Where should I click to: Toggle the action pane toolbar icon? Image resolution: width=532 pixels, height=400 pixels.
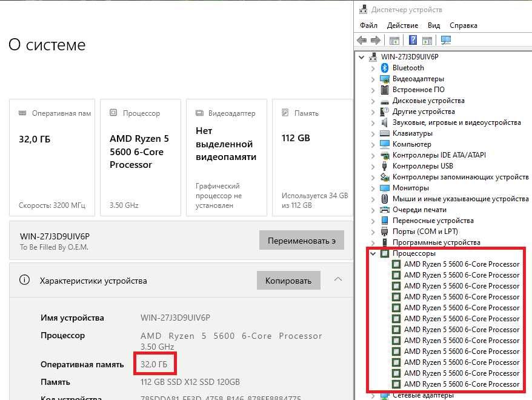point(427,41)
